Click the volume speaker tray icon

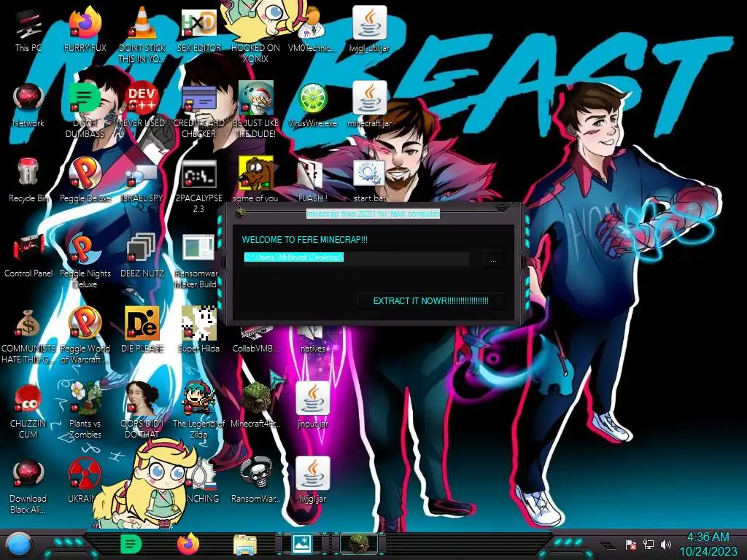(665, 544)
